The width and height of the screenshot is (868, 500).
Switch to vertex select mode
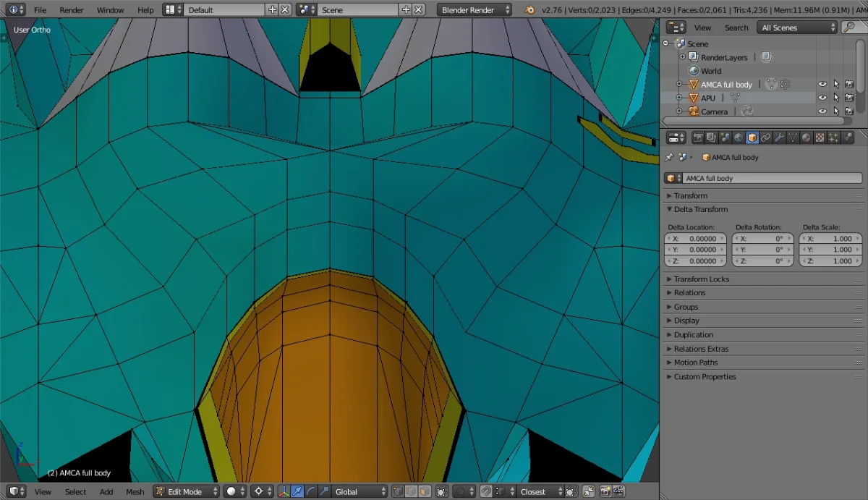(398, 491)
